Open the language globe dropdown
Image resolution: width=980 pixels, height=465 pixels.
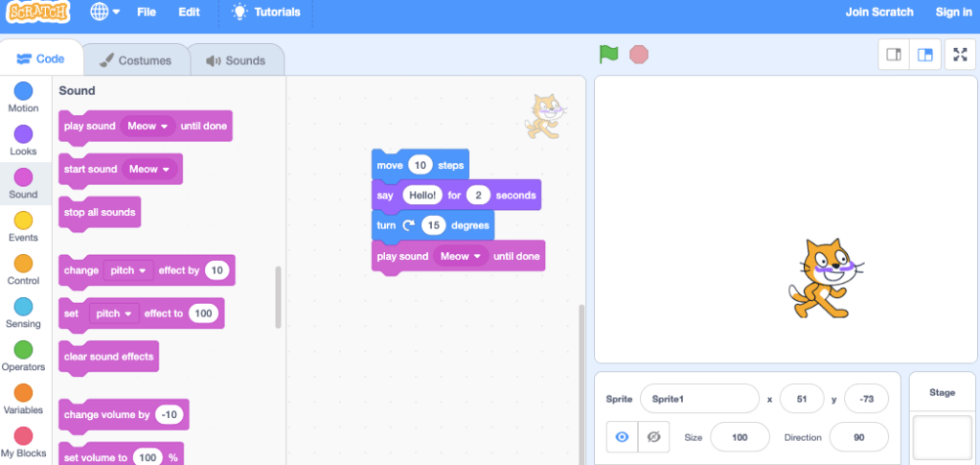[104, 12]
